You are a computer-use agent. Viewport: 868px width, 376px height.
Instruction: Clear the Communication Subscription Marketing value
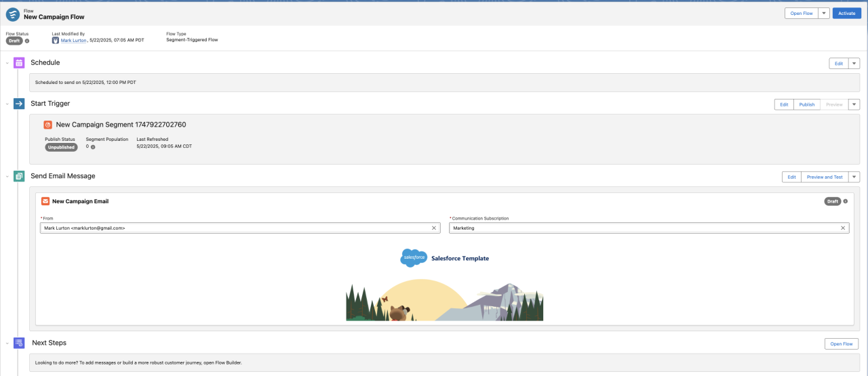(843, 228)
